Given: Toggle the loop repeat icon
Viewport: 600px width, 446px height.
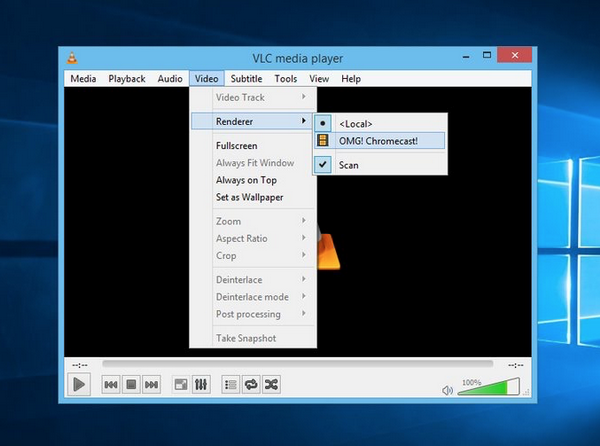Looking at the screenshot, I should (251, 384).
